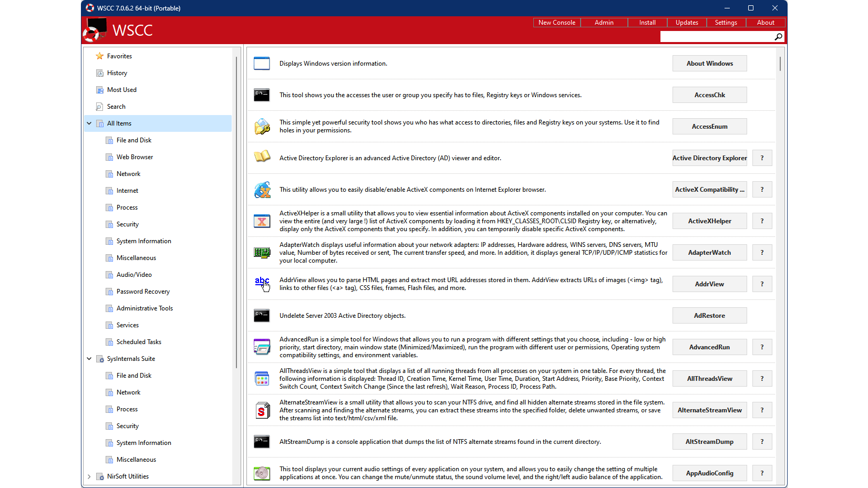
Task: Select Services category
Action: [128, 325]
